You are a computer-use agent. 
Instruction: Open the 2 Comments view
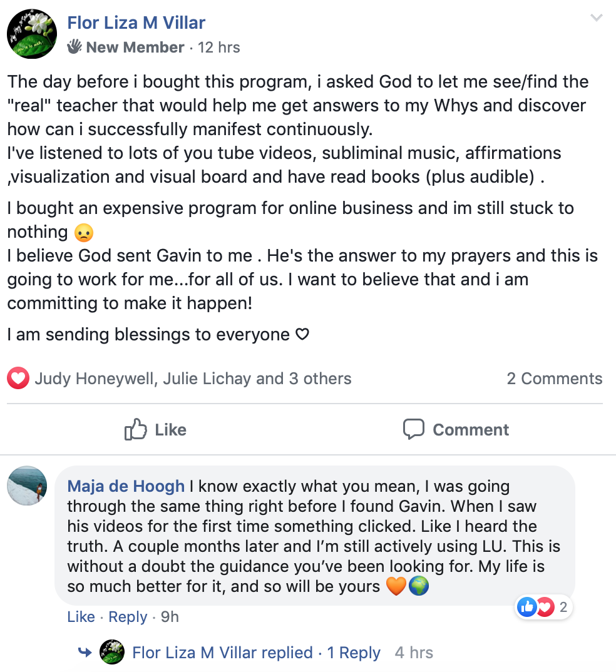click(x=554, y=378)
